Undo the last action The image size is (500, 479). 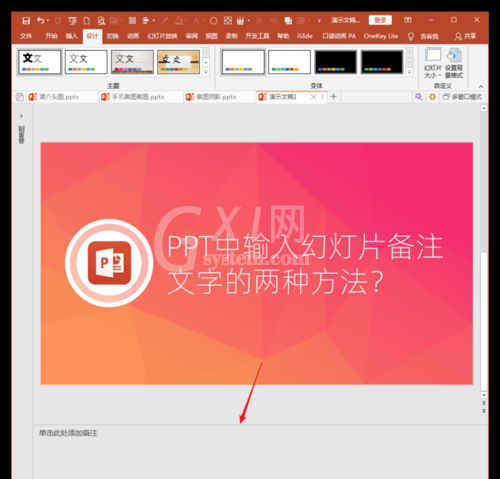click(40, 21)
